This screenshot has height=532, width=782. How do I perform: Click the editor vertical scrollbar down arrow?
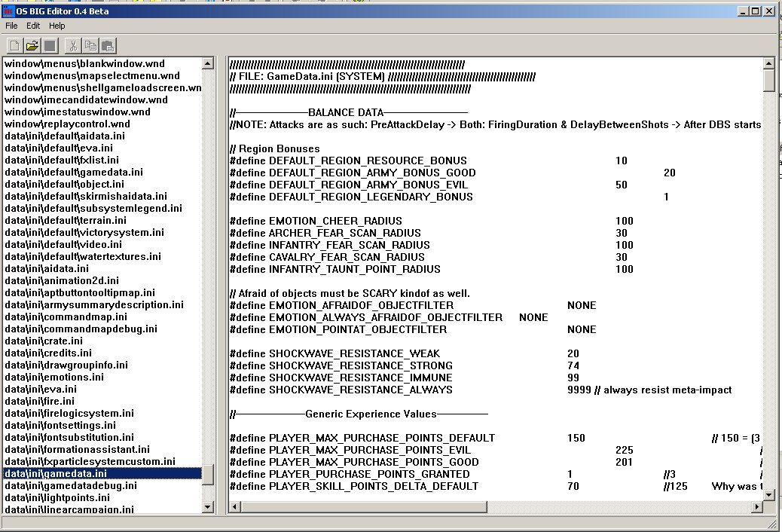768,494
